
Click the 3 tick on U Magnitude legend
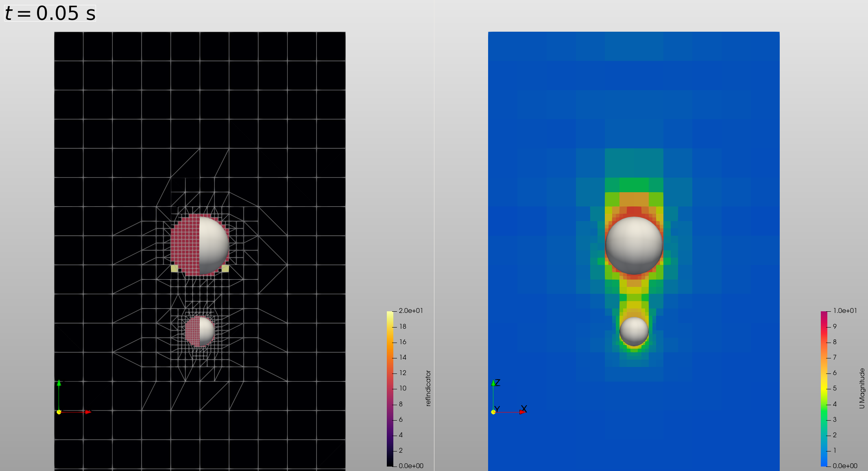(x=835, y=419)
